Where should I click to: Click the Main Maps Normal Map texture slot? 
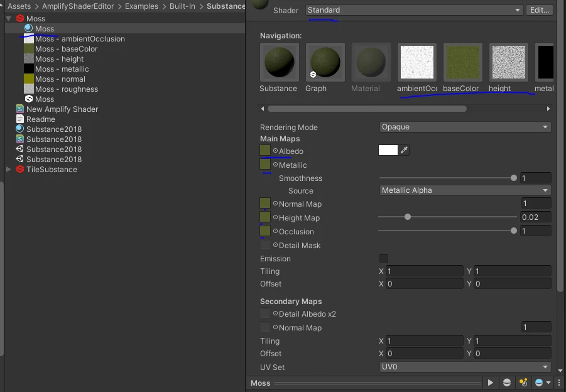point(265,203)
